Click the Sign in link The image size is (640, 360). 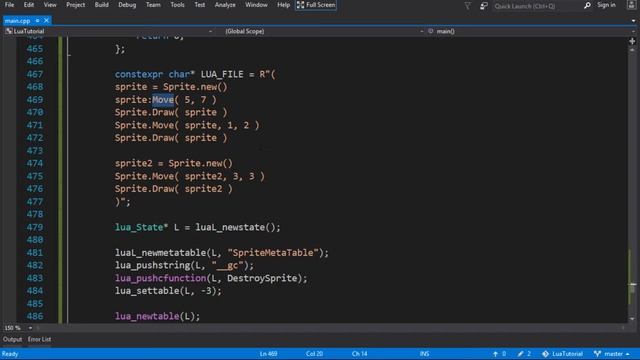pos(606,5)
